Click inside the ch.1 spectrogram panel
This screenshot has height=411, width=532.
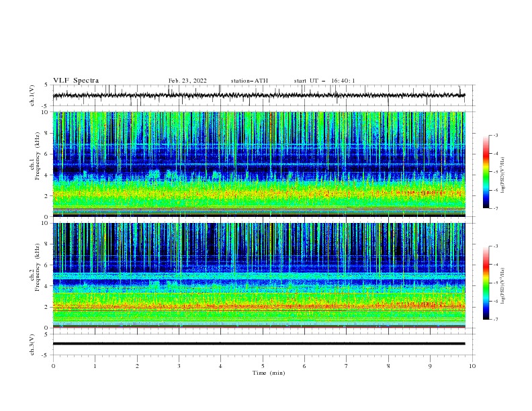[259, 164]
